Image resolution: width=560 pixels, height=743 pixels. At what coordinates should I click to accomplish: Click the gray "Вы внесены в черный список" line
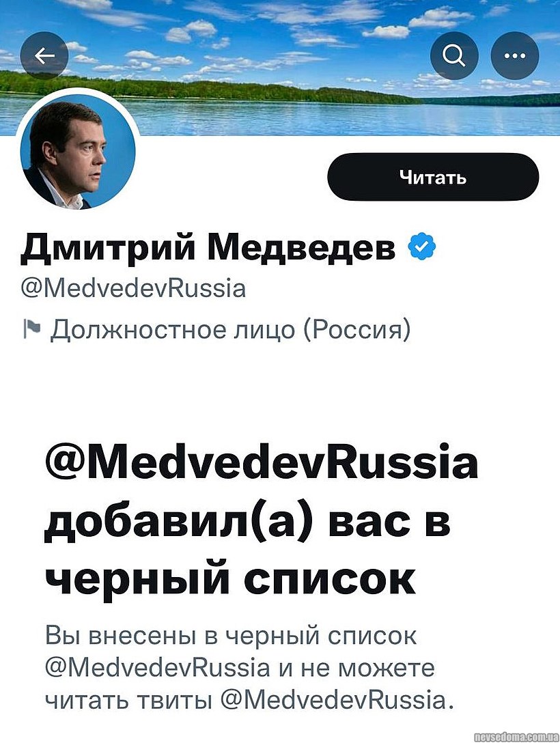(231, 635)
